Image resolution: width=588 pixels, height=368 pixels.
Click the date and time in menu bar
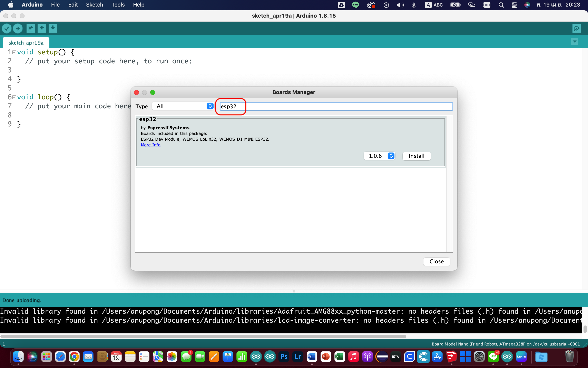click(558, 5)
